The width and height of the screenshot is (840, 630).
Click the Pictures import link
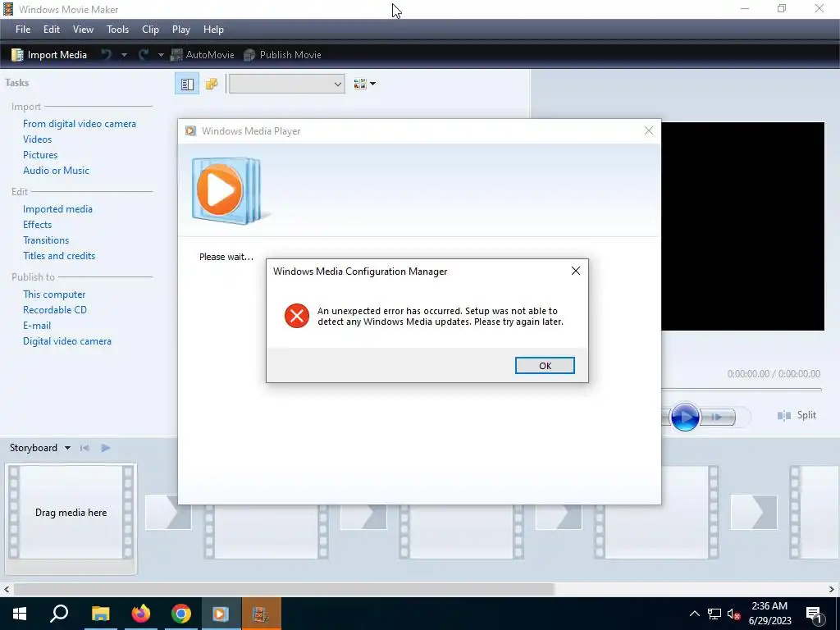click(40, 155)
